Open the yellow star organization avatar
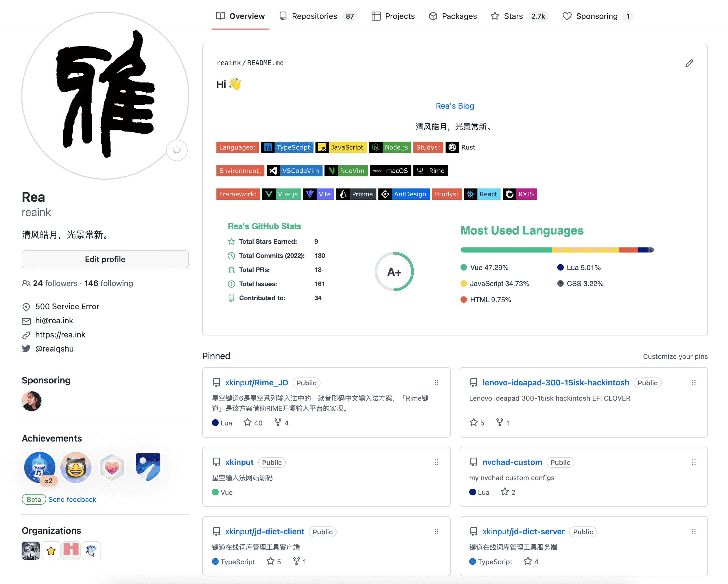This screenshot has width=728, height=584. tap(51, 551)
